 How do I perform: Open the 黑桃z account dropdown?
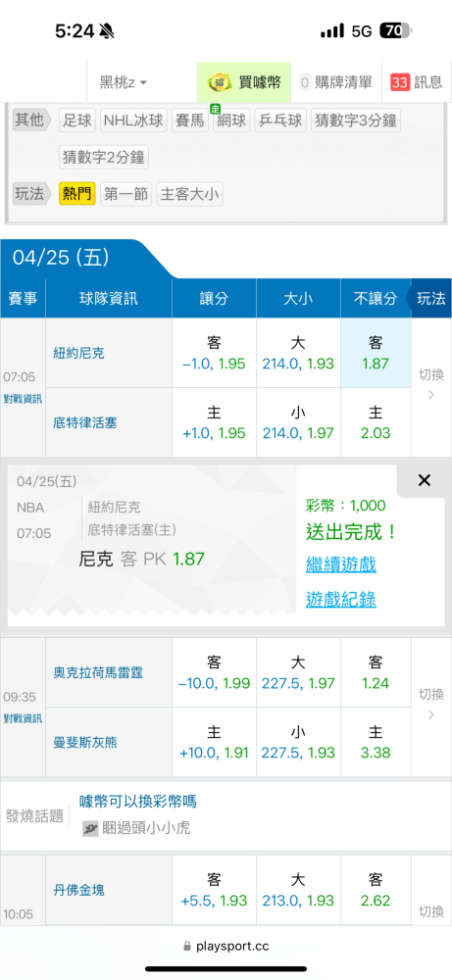coord(124,82)
